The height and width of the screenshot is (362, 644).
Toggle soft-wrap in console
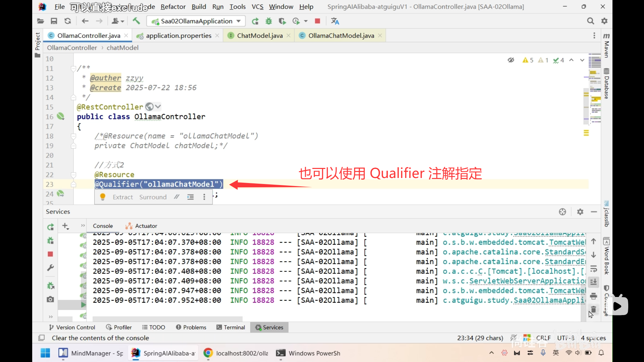(593, 268)
